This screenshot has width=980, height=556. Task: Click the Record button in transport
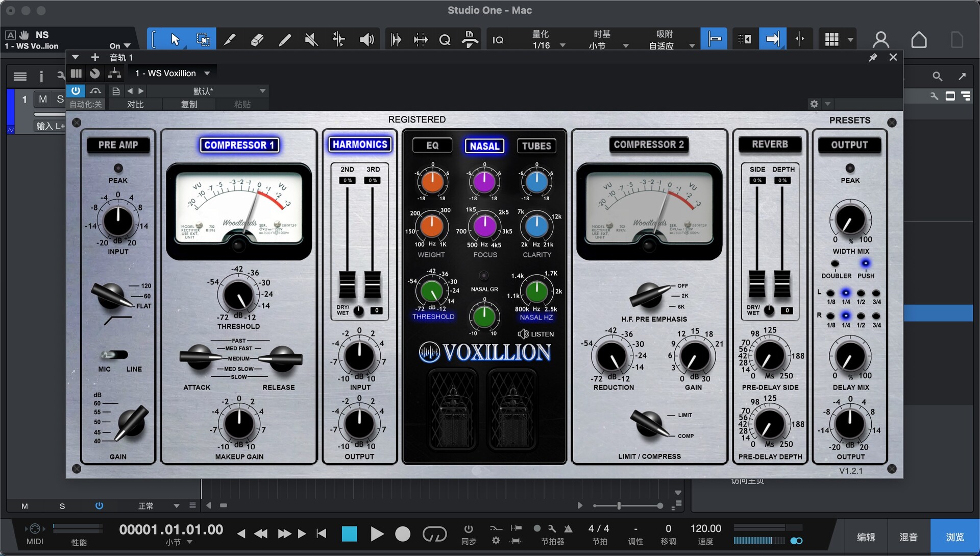point(403,534)
